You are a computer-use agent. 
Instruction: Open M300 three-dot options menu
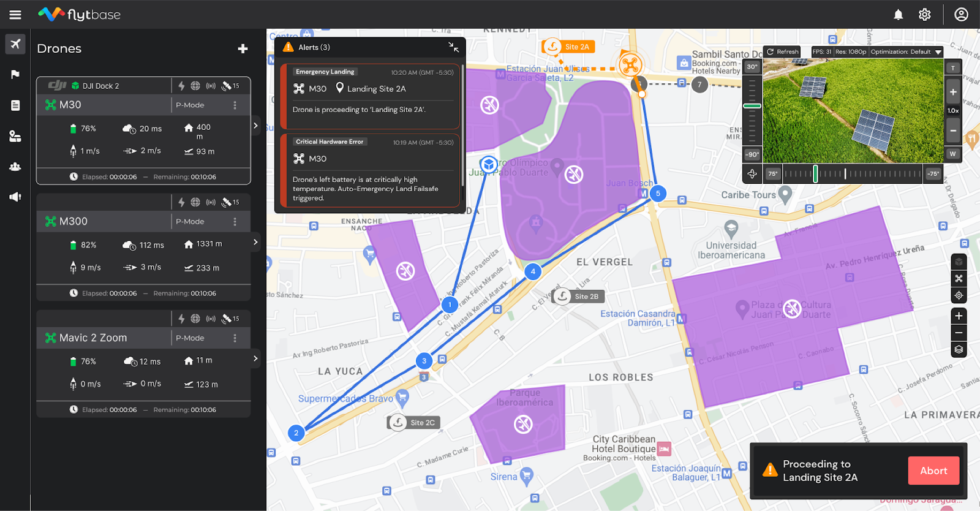tap(235, 222)
